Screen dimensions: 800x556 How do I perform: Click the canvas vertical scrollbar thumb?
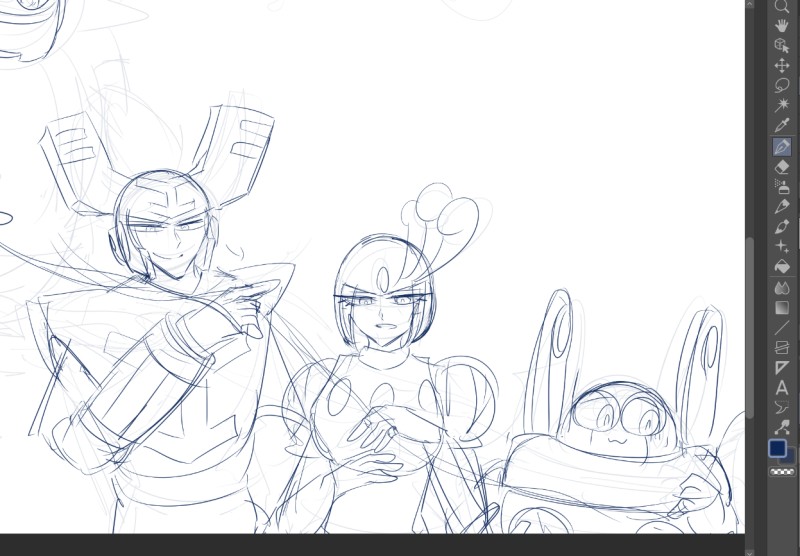point(749,328)
